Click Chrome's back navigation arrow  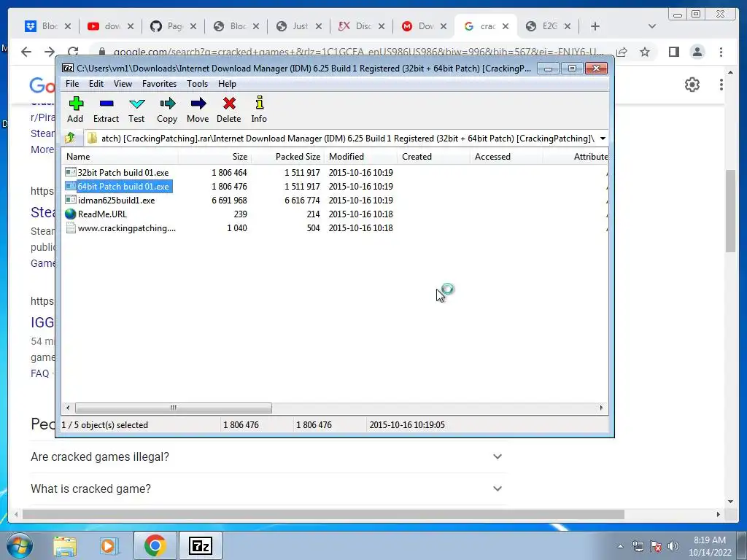tap(26, 52)
